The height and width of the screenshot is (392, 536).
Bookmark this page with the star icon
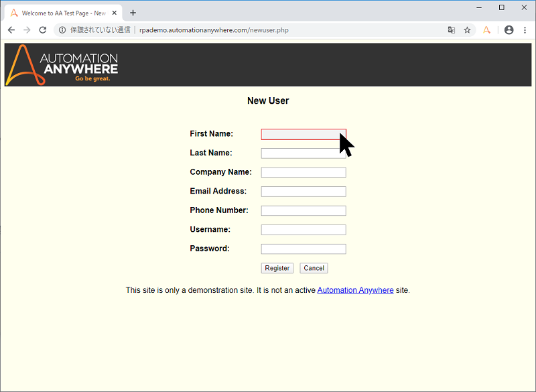[467, 30]
